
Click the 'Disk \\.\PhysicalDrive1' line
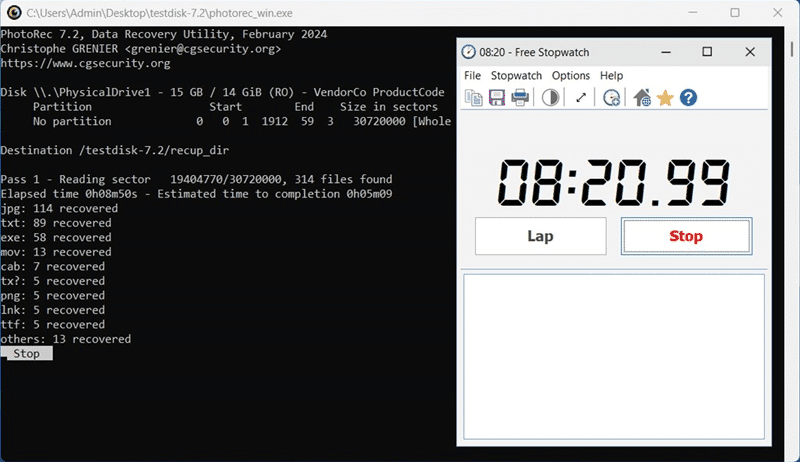click(222, 92)
